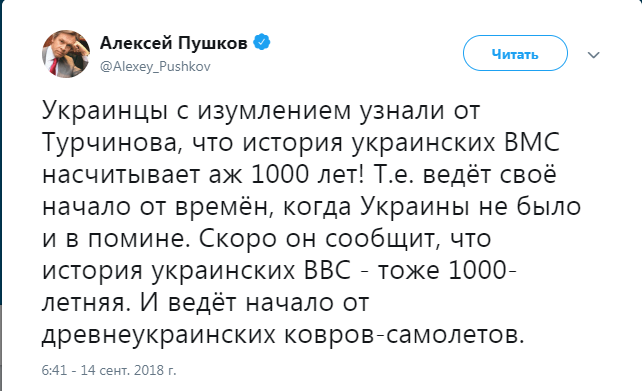642x391 pixels.
Task: Click the word насчитывает in the third line
Action: (121, 176)
